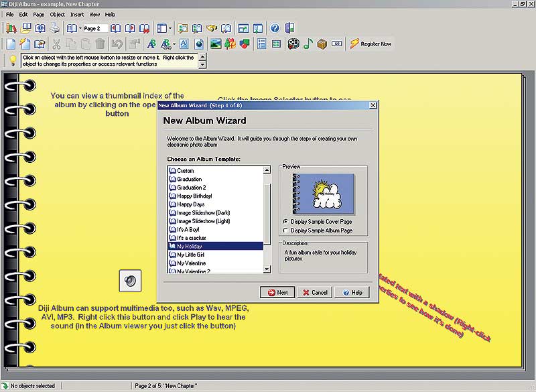Select the Happy Birthday! album template
This screenshot has width=536, height=392.
point(216,196)
